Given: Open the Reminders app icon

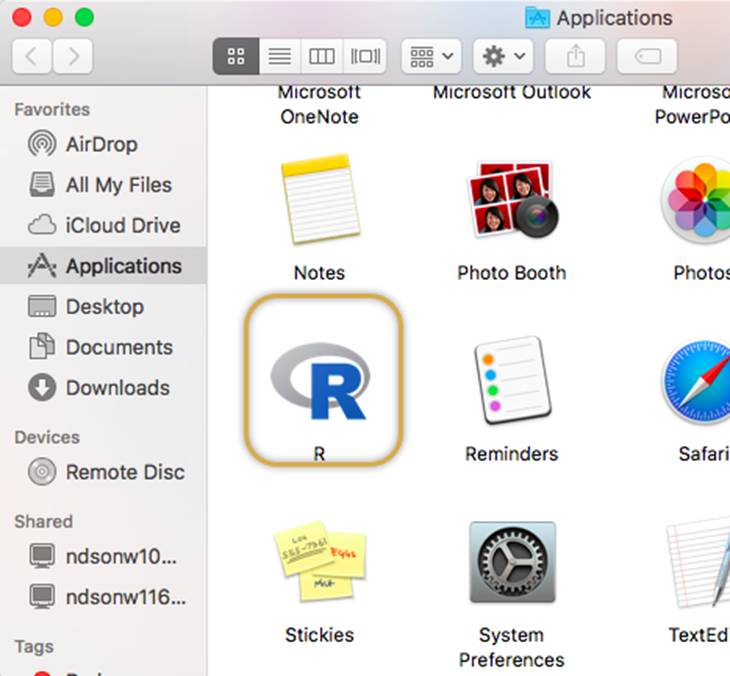Looking at the screenshot, I should coord(511,381).
